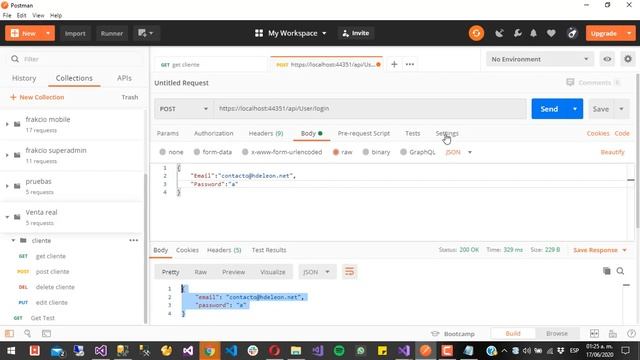Image resolution: width=640 pixels, height=360 pixels.
Task: Open Bootcamp in the status bar
Action: click(x=453, y=333)
